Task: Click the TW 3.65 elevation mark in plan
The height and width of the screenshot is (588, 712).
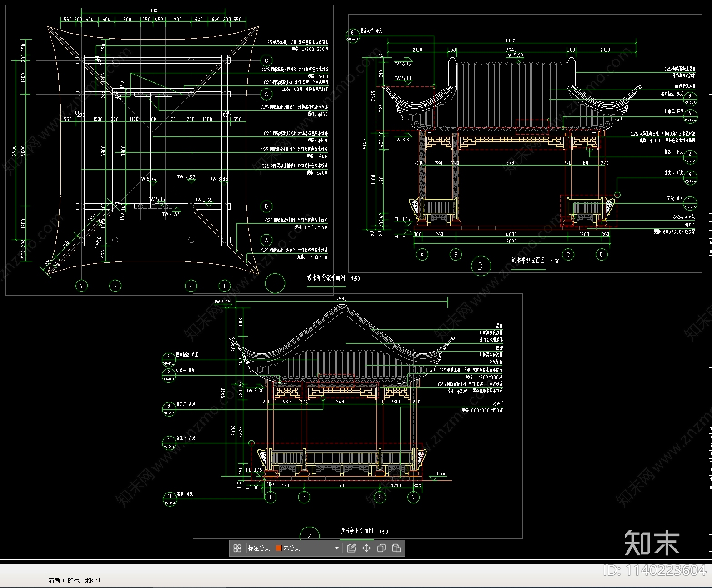Action: click(204, 200)
